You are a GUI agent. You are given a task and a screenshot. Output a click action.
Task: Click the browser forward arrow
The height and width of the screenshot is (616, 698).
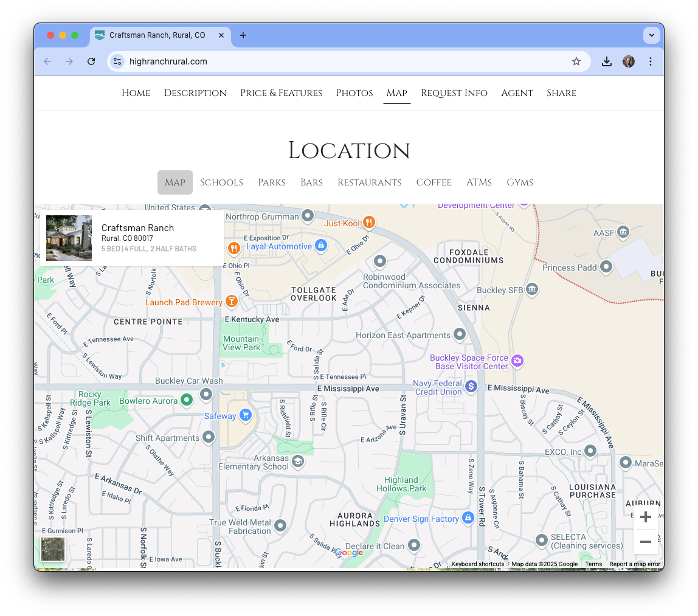pyautogui.click(x=69, y=61)
